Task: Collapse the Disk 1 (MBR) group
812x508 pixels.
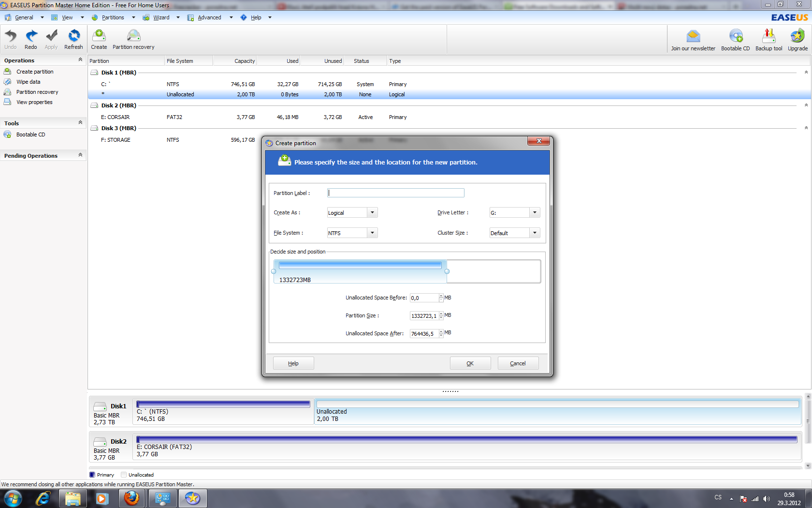Action: click(x=806, y=73)
